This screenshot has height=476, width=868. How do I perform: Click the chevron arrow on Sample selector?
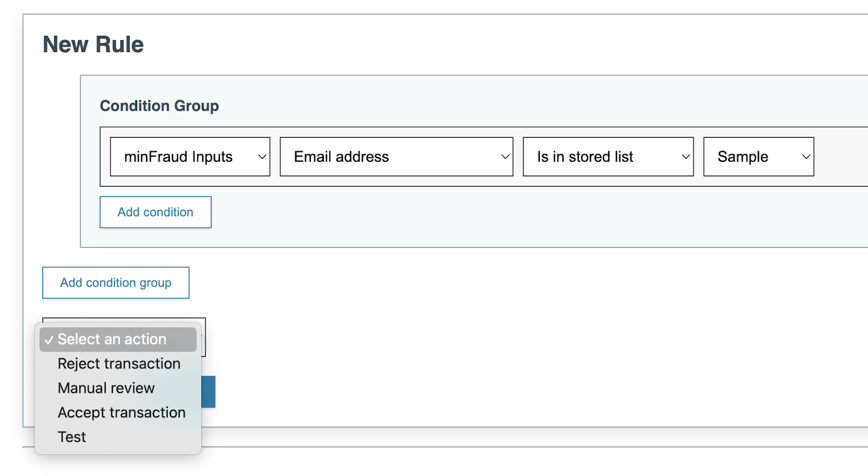pos(806,157)
